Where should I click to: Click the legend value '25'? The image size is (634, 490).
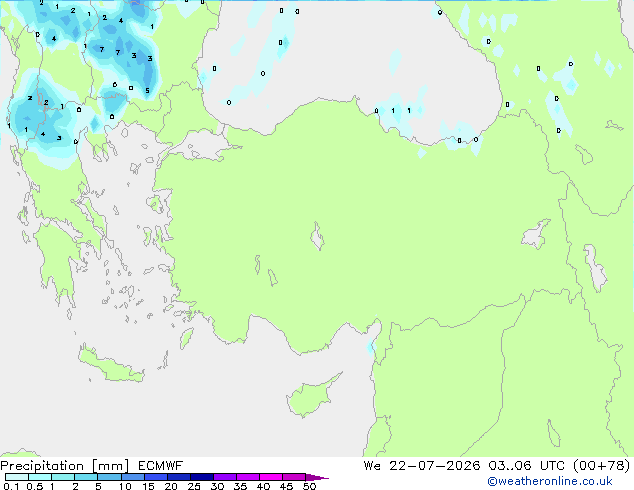coord(194,486)
